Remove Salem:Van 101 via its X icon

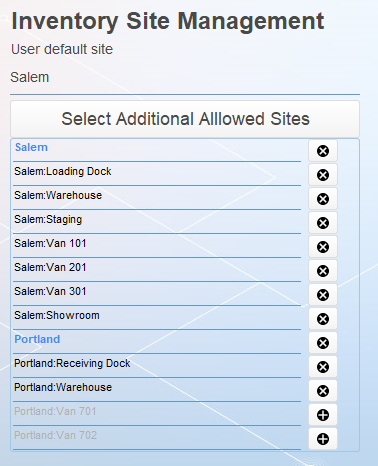[323, 247]
